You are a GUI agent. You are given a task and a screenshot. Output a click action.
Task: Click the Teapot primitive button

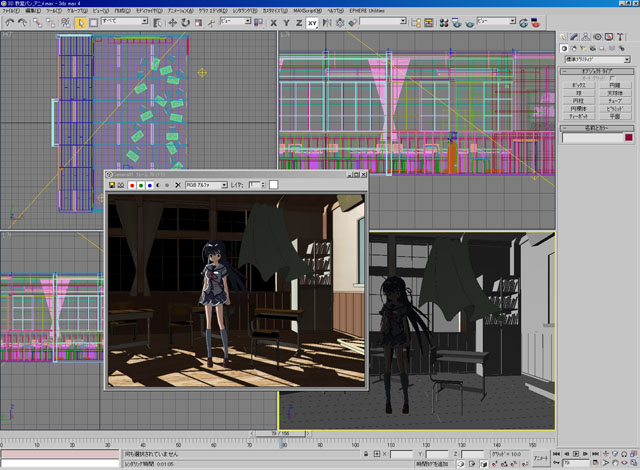click(x=578, y=116)
